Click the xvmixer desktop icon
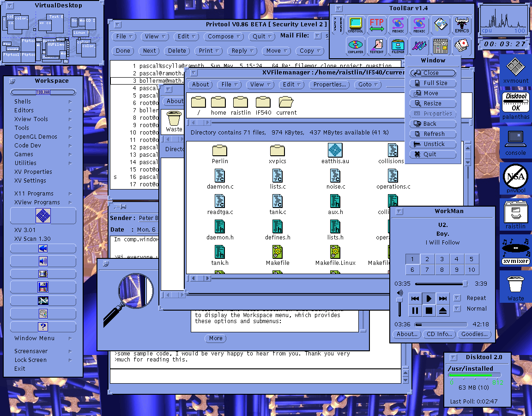Viewport: 532px width, 416px height. coord(515,250)
